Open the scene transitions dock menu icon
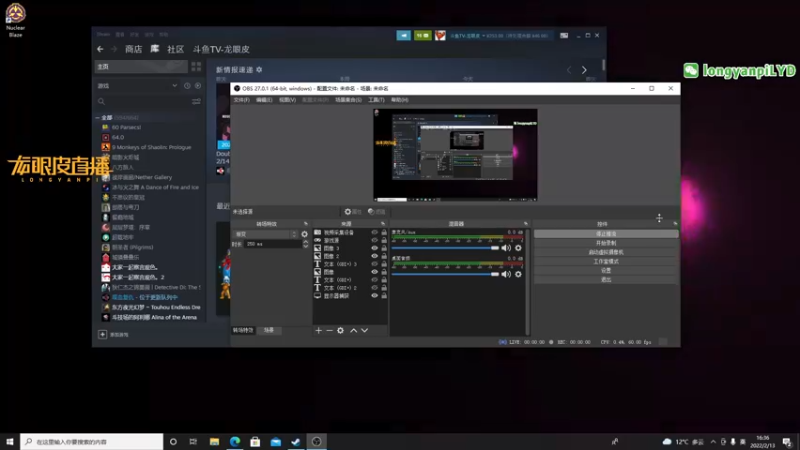The image size is (800, 450). click(x=306, y=223)
